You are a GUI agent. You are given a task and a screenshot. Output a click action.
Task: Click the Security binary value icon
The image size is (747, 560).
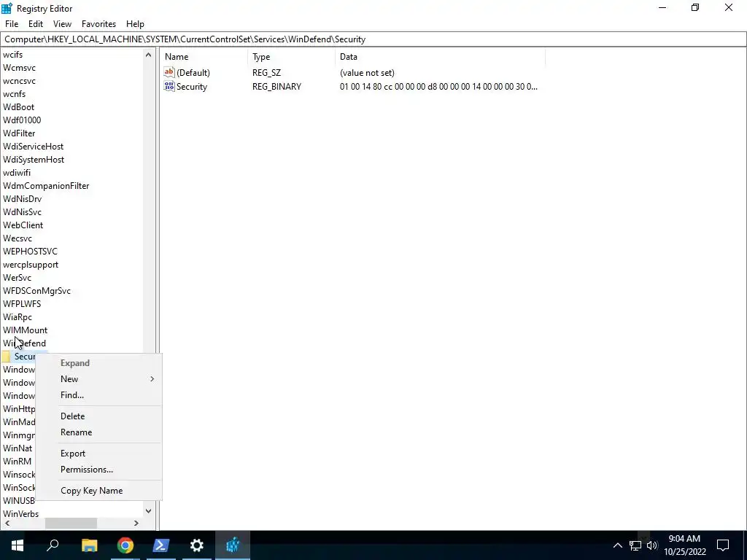coord(169,86)
